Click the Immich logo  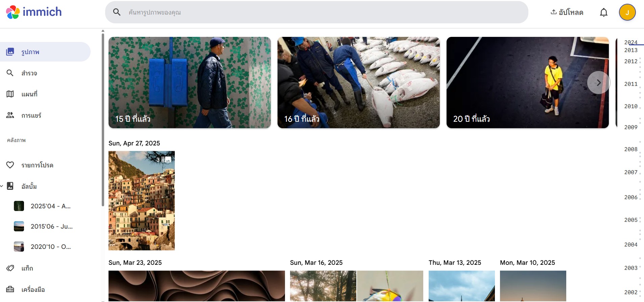click(x=34, y=12)
